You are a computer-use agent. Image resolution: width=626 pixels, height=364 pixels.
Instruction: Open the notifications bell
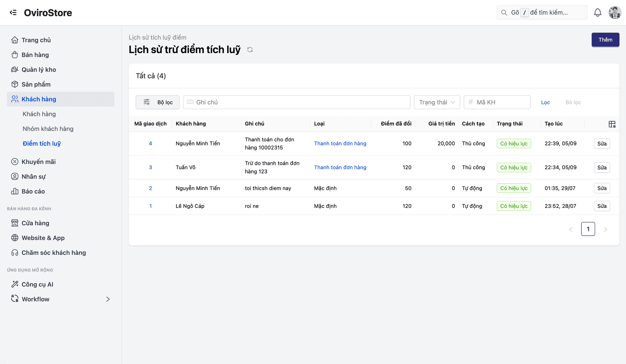597,12
